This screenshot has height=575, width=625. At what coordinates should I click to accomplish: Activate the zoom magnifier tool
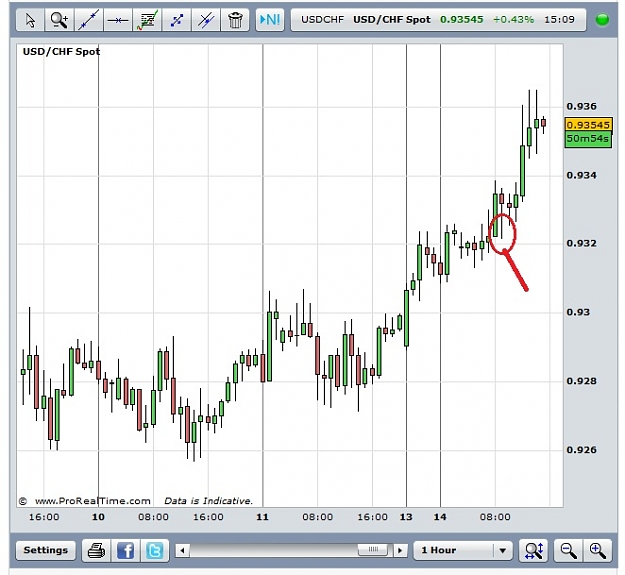coord(59,20)
